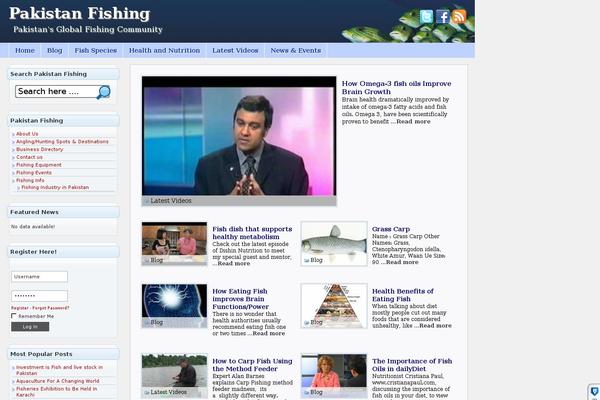The width and height of the screenshot is (600, 400).
Task: Open The Importance of Fish Oils article
Action: pyautogui.click(x=412, y=365)
